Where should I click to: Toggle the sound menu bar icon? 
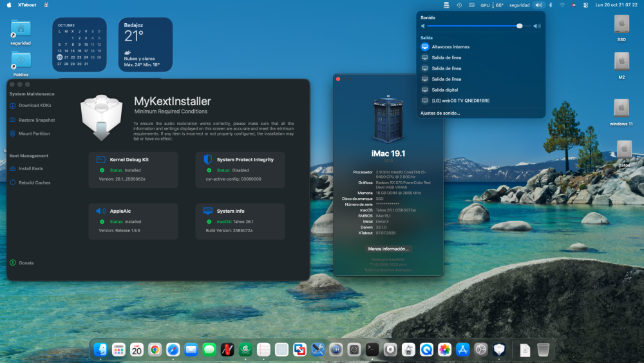tap(538, 5)
